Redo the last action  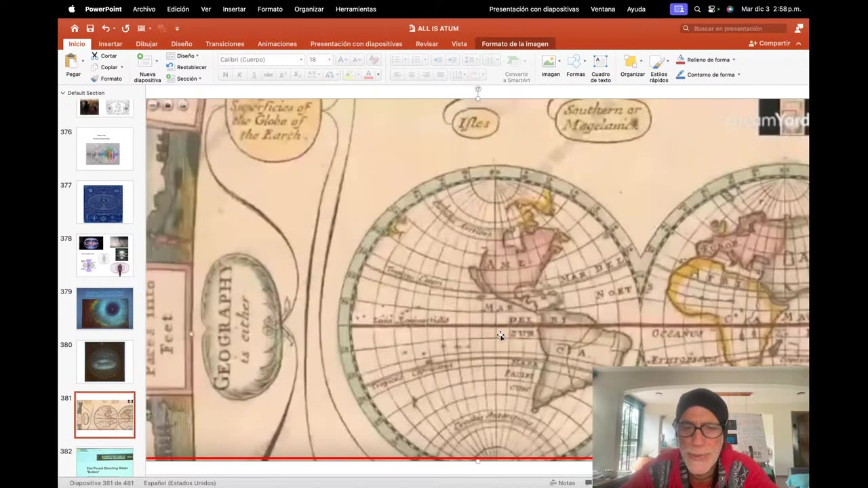coord(125,28)
